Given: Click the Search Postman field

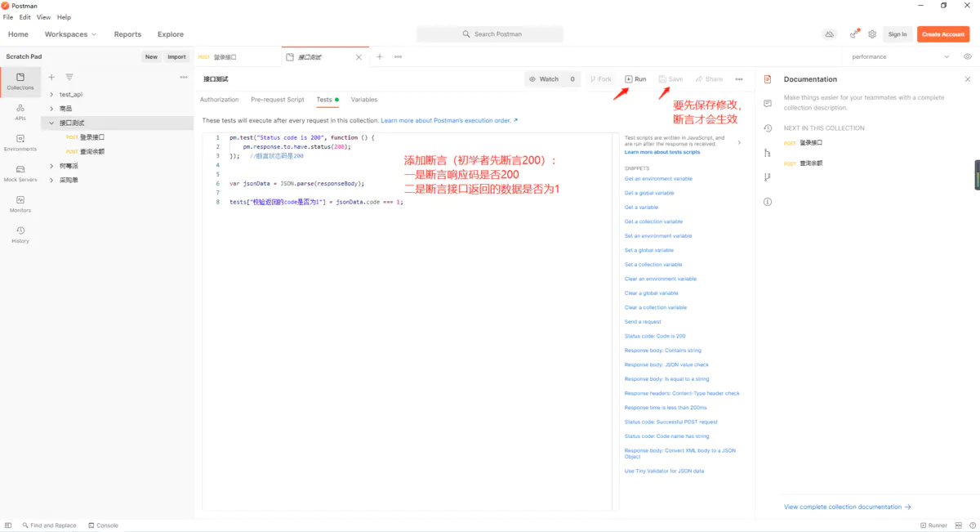Looking at the screenshot, I should click(x=490, y=34).
